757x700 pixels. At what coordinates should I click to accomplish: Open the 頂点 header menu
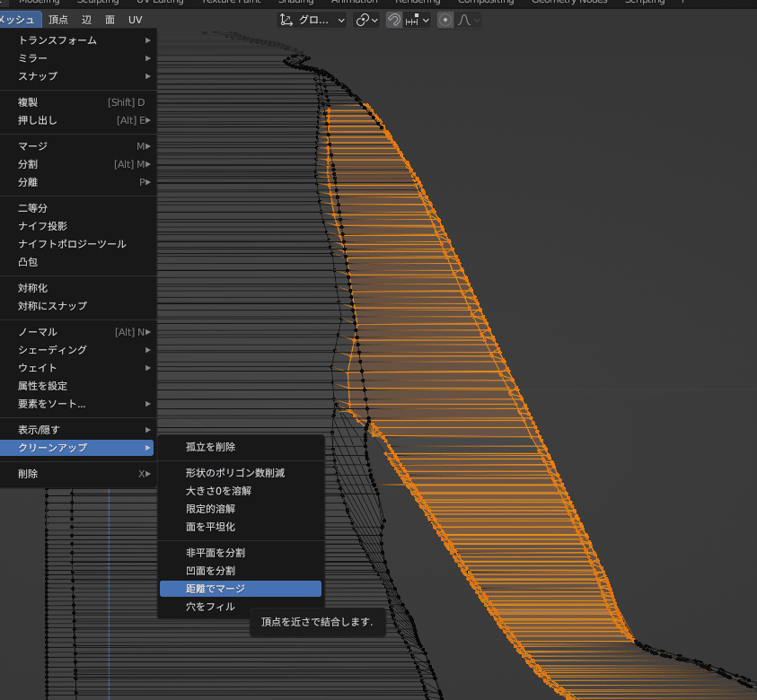click(58, 20)
